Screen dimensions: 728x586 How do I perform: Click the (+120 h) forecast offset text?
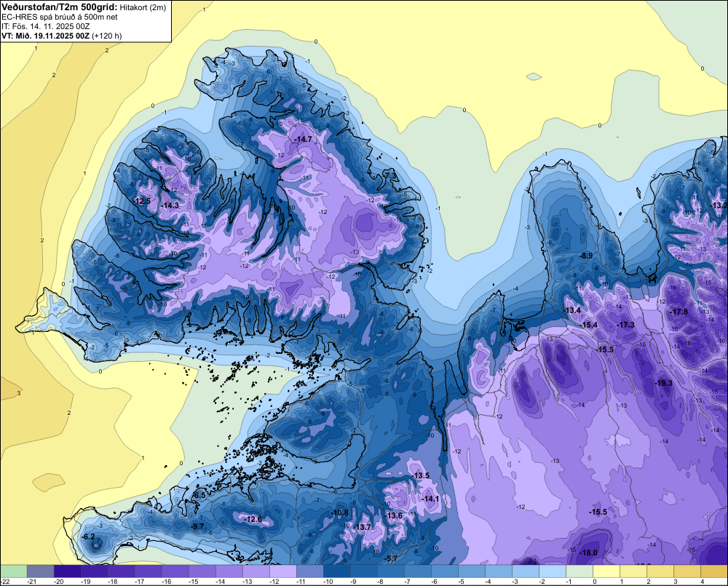[x=107, y=36]
